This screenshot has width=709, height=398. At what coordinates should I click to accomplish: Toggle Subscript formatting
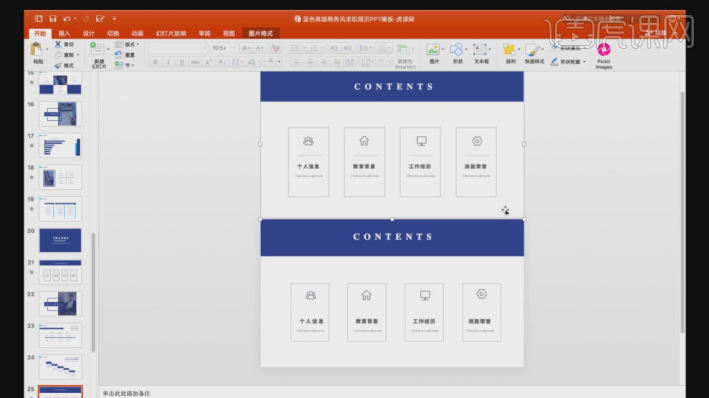pos(222,62)
